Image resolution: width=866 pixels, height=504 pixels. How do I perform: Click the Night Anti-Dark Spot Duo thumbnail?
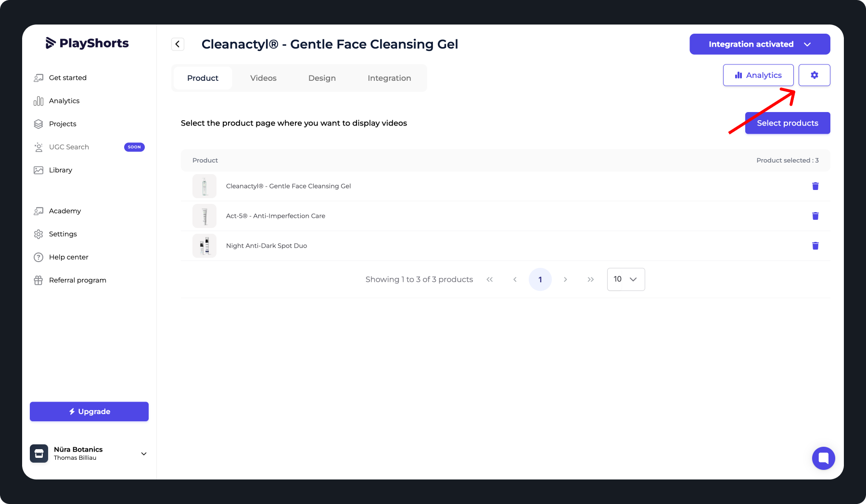[204, 246]
